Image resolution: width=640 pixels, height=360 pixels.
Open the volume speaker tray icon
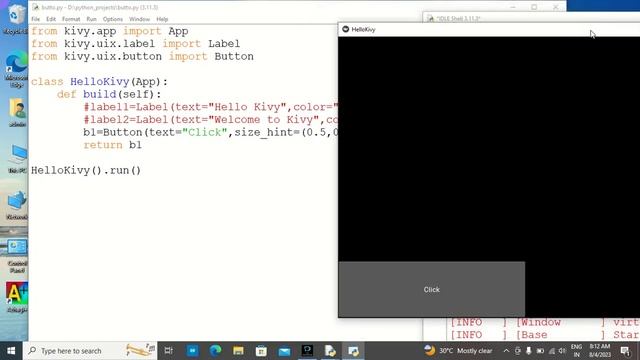click(562, 351)
